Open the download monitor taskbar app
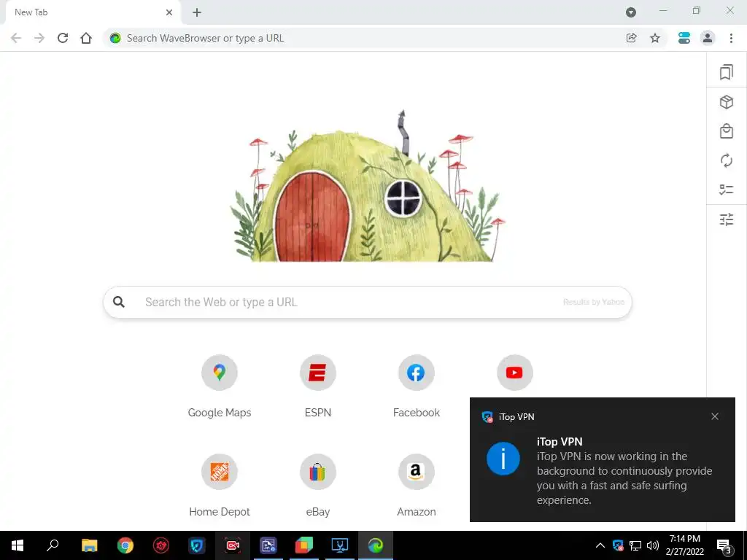Screen dimensions: 747x560 tap(340, 545)
